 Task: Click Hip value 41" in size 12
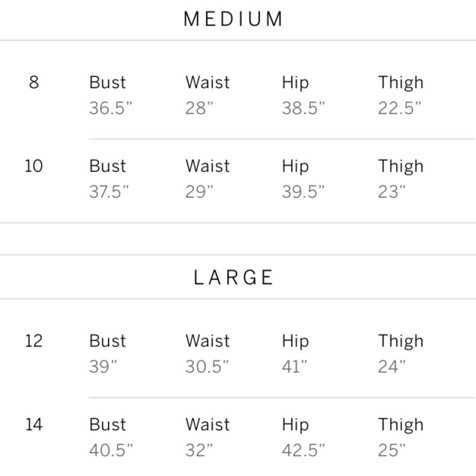tap(294, 367)
